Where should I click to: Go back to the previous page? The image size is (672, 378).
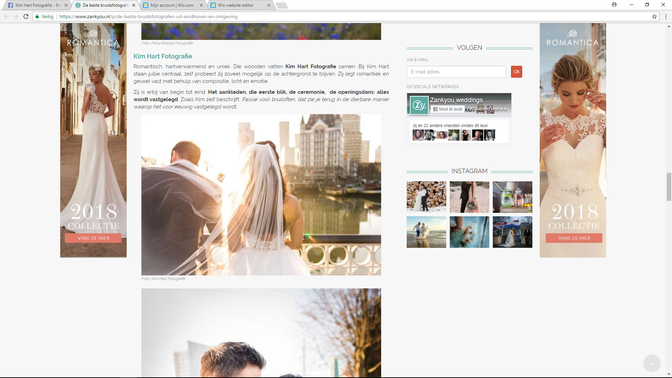(x=6, y=16)
